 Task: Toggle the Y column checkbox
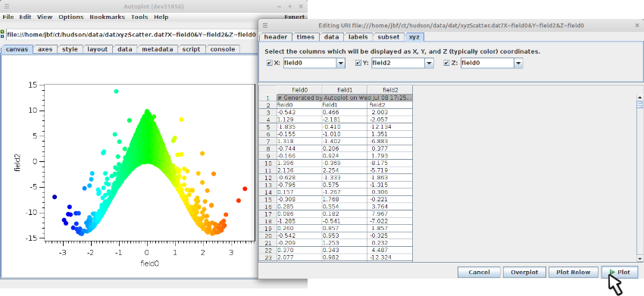pyautogui.click(x=358, y=64)
